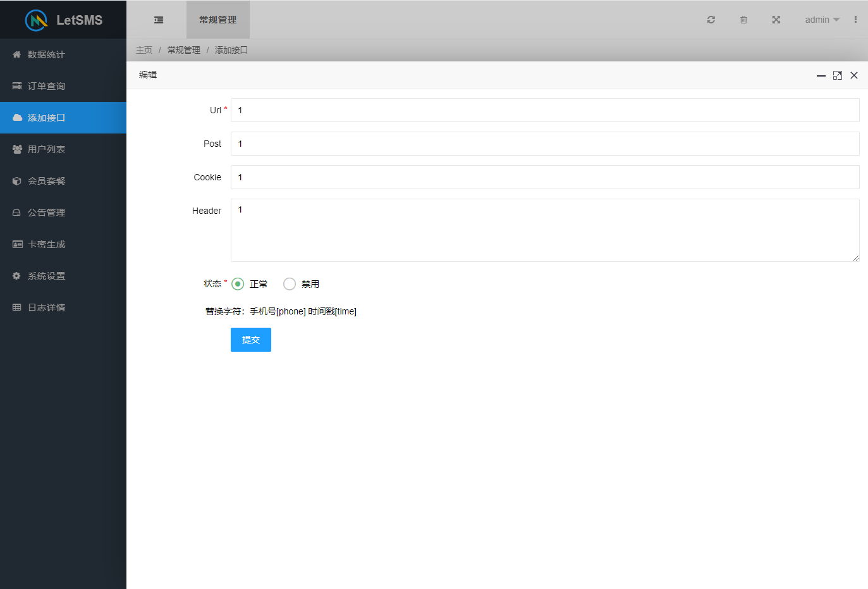
Task: Minimize the 编辑 dialog panel
Action: (821, 75)
